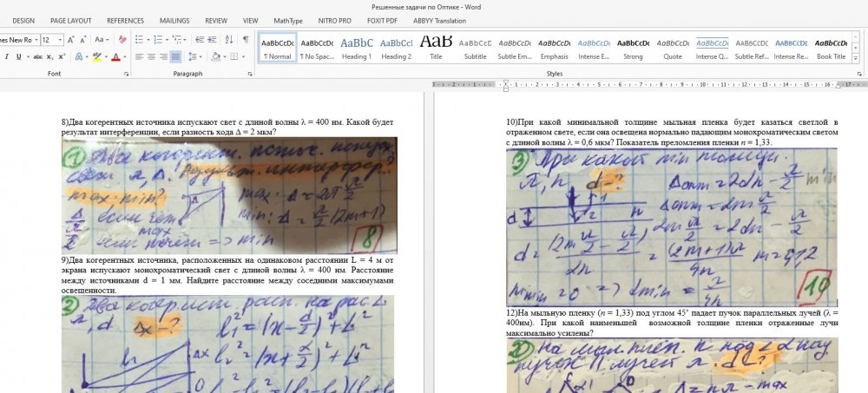Switch to the MathType tab
The image size is (868, 393).
pos(288,20)
